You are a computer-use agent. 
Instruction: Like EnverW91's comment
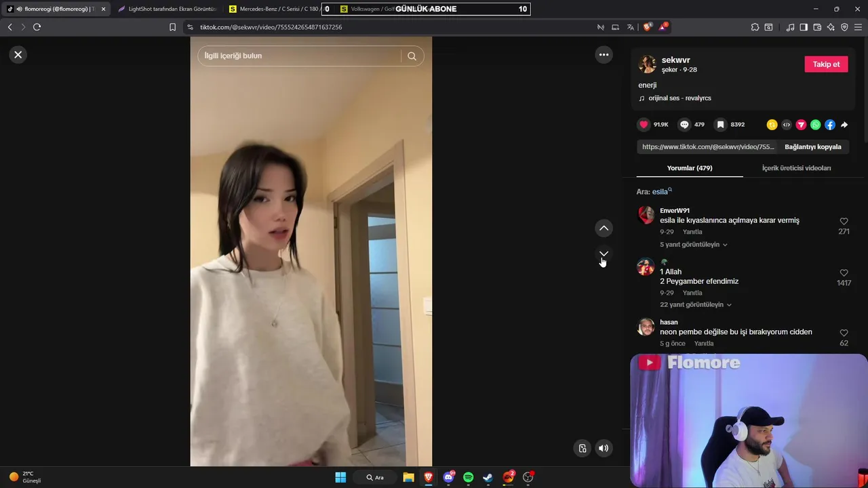coord(844,222)
